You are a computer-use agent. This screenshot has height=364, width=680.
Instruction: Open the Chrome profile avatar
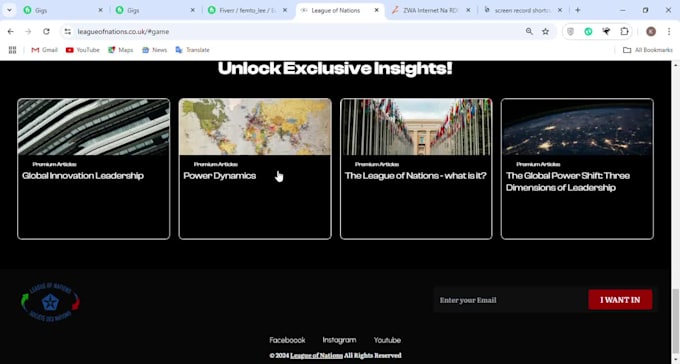[x=651, y=31]
